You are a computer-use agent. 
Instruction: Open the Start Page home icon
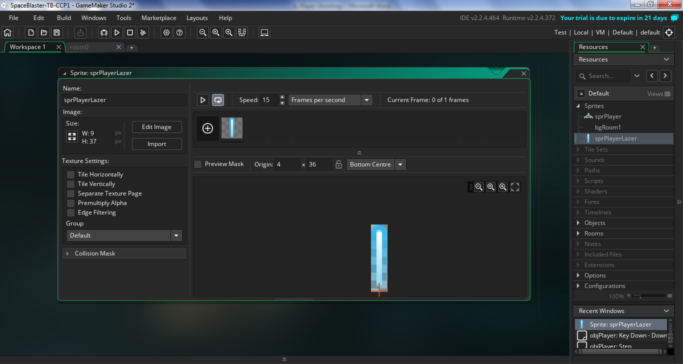tap(8, 33)
